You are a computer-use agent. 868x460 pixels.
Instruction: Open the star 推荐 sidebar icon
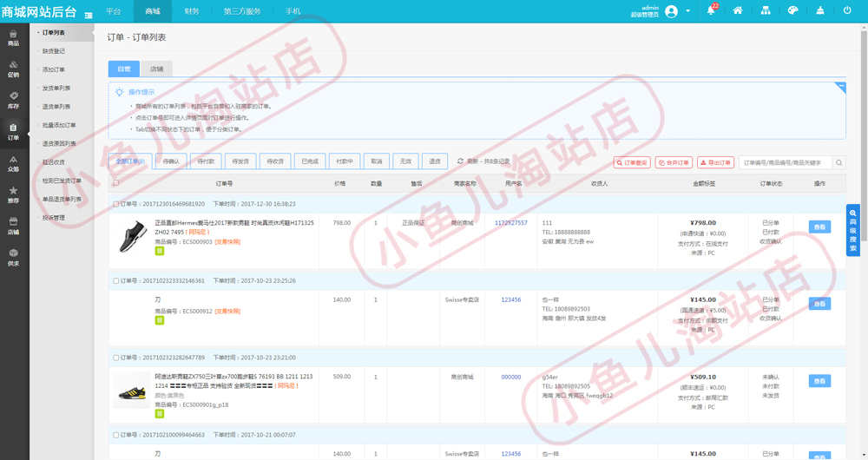tap(13, 195)
